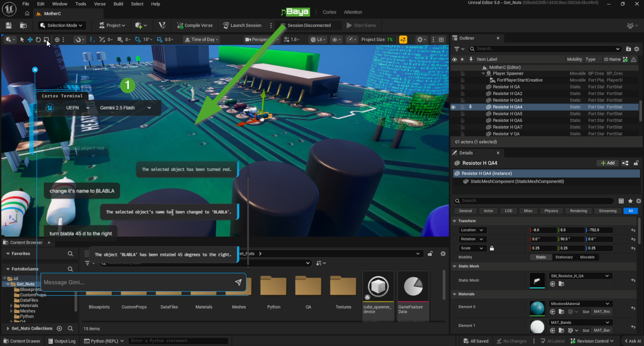This screenshot has width=644, height=346.
Task: Select the Rendering filter in Details
Action: [x=578, y=211]
